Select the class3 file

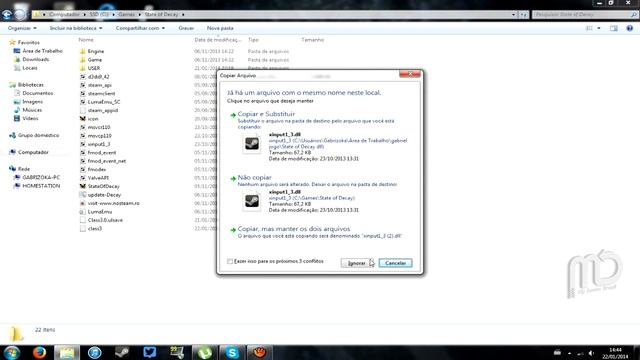(x=95, y=229)
